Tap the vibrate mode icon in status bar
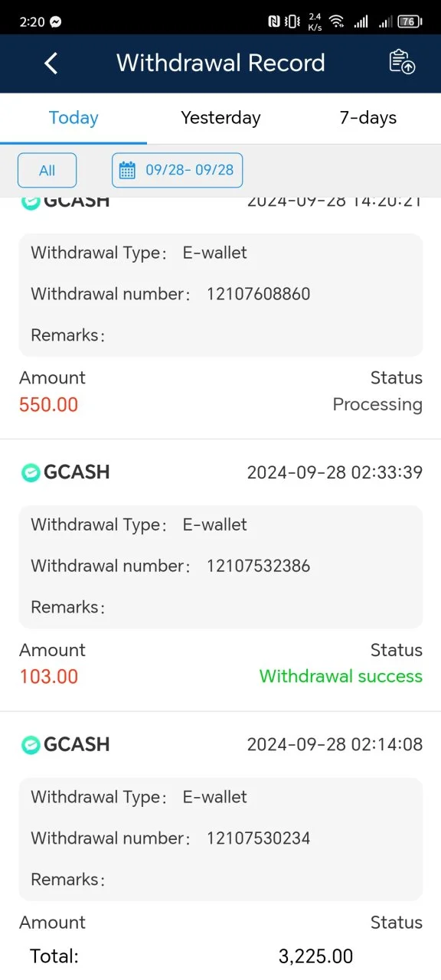Screen dimensions: 441x980 click(x=292, y=21)
